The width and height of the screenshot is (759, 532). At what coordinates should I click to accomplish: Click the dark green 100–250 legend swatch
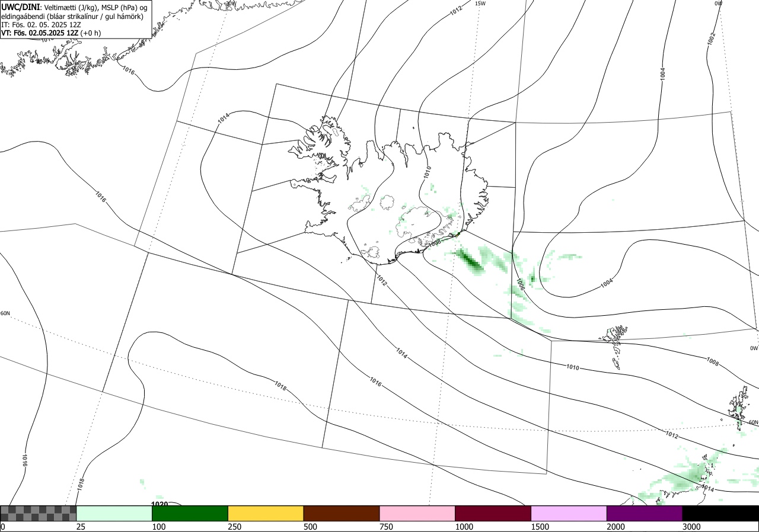(190, 513)
